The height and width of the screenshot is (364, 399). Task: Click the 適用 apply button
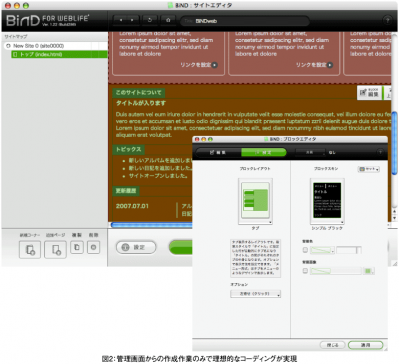(365, 345)
